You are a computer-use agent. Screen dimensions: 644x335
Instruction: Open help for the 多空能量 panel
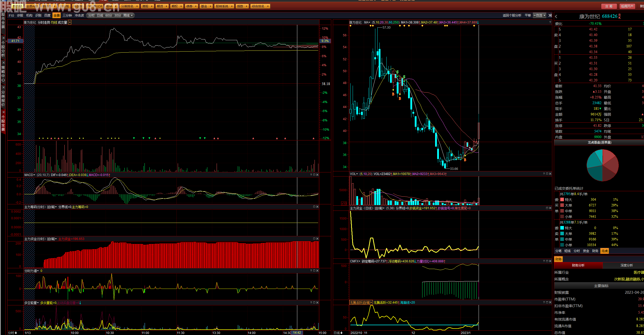tap(311, 303)
